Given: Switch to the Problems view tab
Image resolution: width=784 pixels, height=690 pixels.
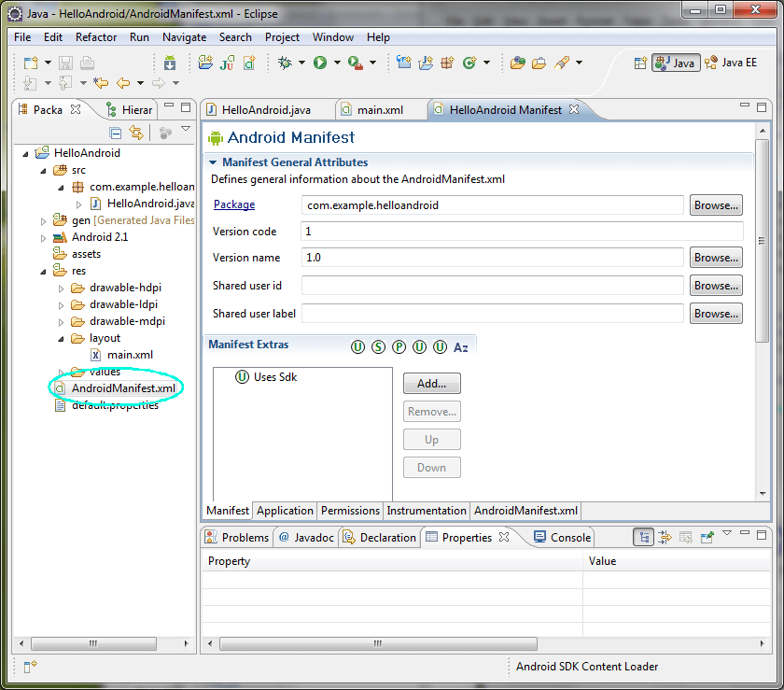Looking at the screenshot, I should click(x=238, y=538).
